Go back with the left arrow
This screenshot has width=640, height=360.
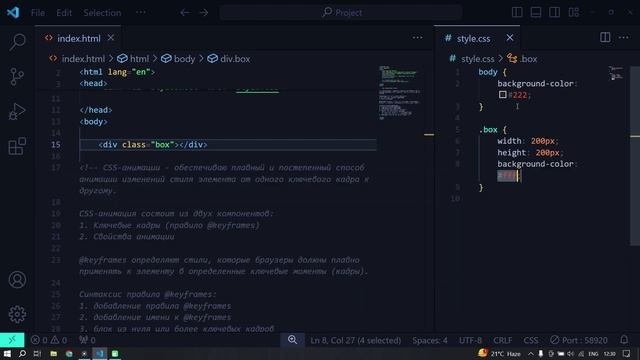pos(185,13)
